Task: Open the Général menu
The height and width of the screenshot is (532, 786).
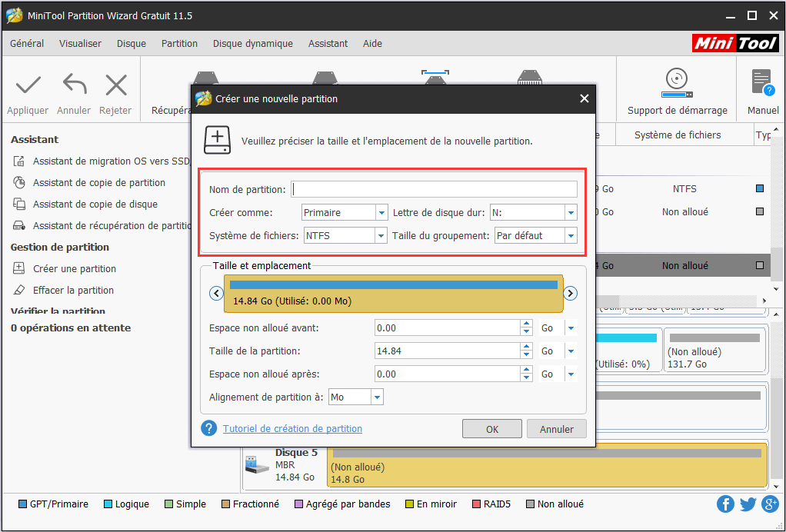Action: point(27,44)
